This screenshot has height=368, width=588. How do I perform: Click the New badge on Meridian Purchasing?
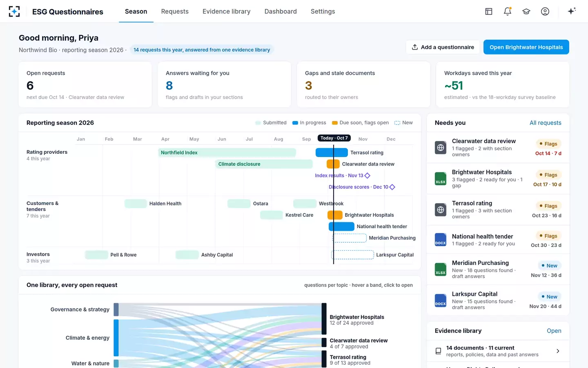pos(550,266)
